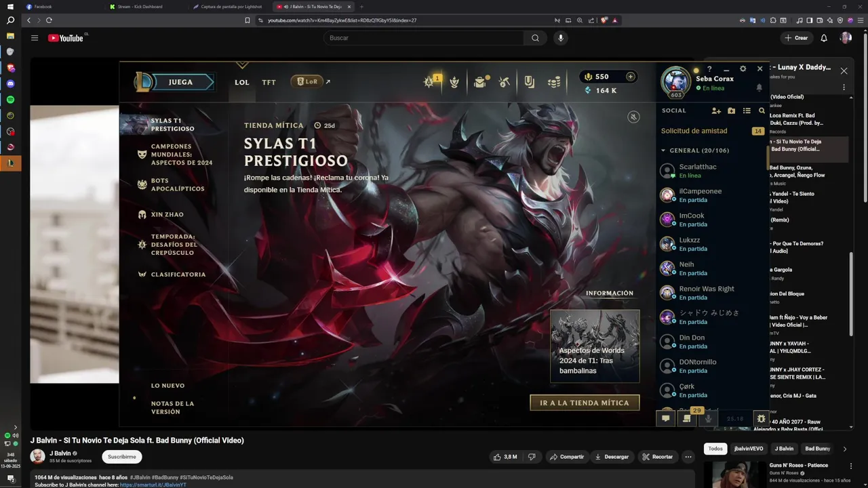Click the Crear button on YouTube
This screenshot has width=868, height=488.
[796, 38]
